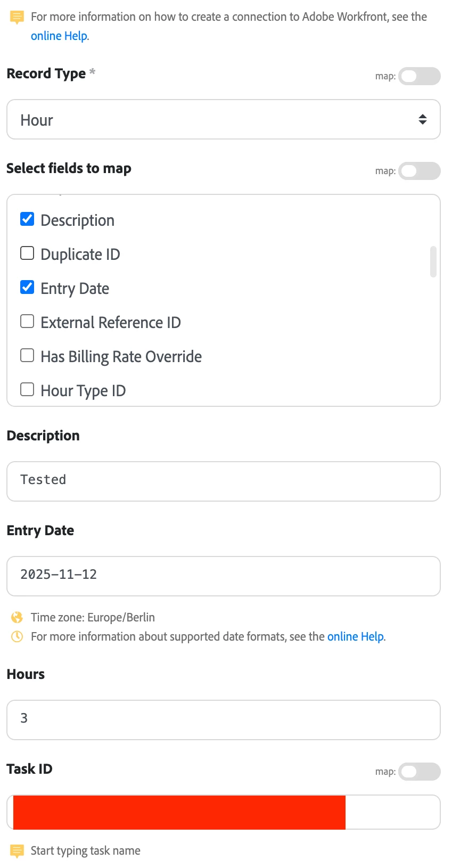
Task: Check the Hour Type ID checkbox
Action: [x=27, y=389]
